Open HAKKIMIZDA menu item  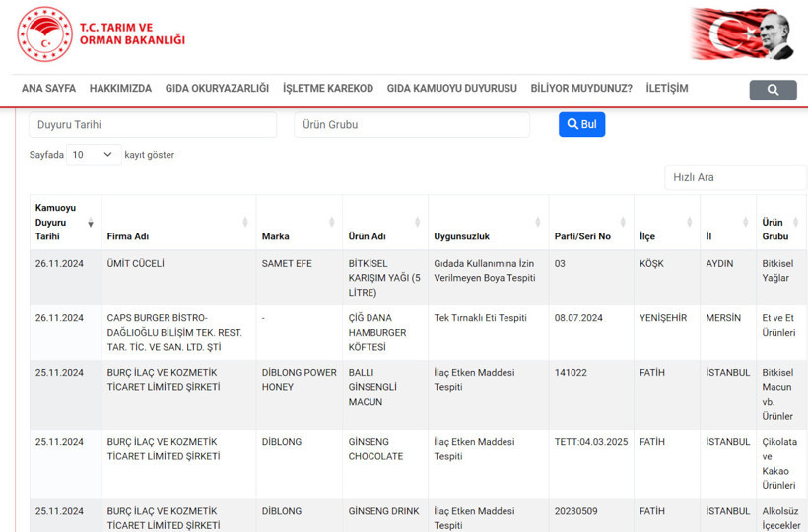coord(120,88)
